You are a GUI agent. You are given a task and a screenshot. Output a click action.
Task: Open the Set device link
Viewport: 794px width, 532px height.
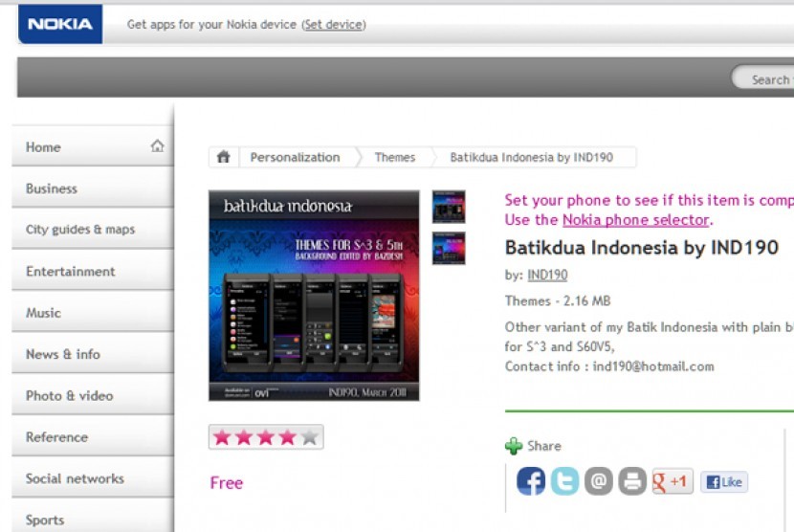coord(334,24)
